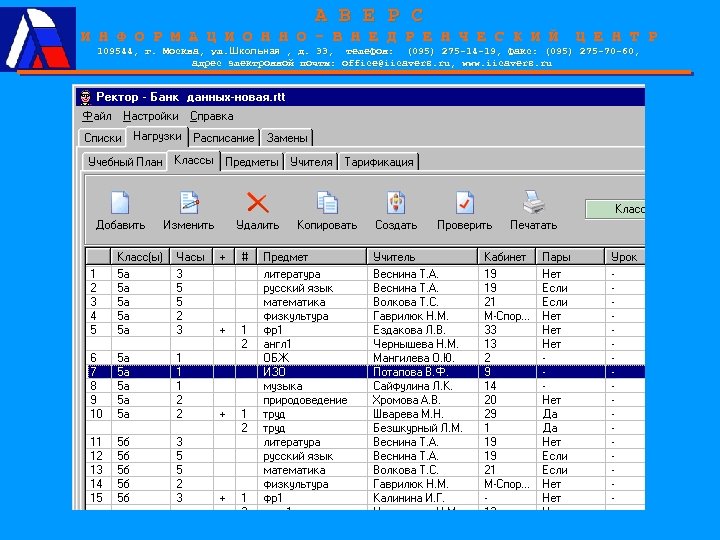Click the Пары column header
This screenshot has height=540, width=720.
pyautogui.click(x=570, y=257)
